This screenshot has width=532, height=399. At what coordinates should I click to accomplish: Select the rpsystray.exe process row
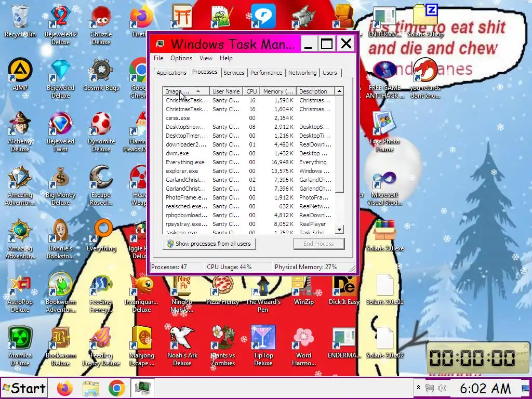(249, 224)
